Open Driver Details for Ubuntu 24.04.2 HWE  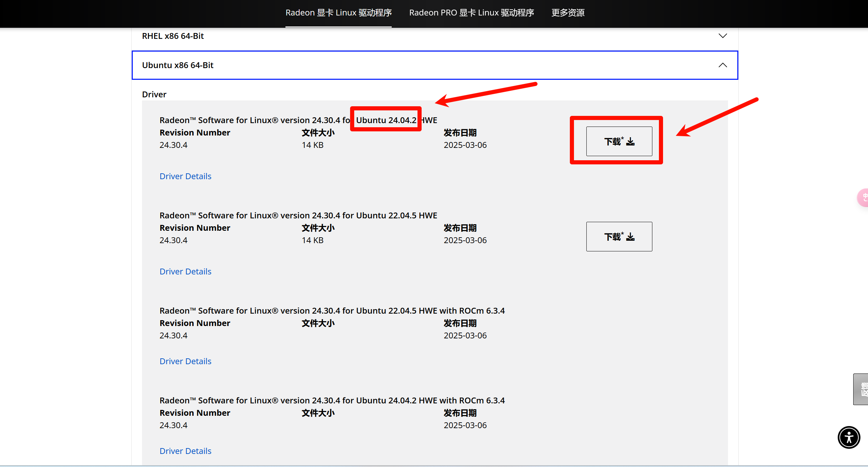185,176
